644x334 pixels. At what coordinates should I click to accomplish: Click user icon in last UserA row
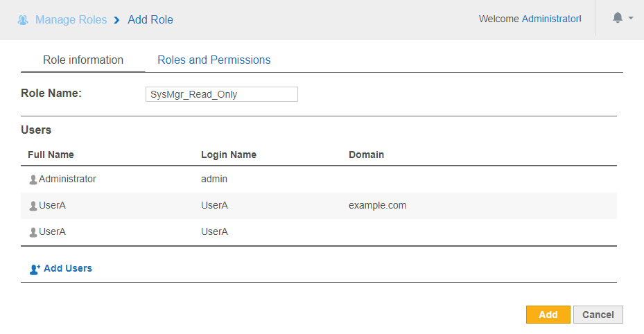(33, 232)
